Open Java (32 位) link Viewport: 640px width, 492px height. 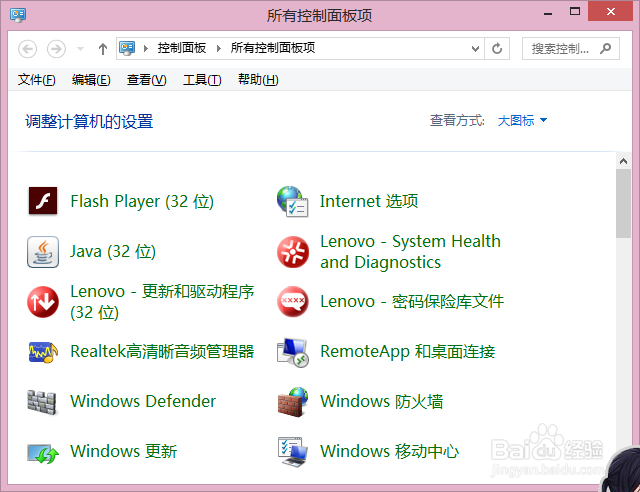click(113, 252)
